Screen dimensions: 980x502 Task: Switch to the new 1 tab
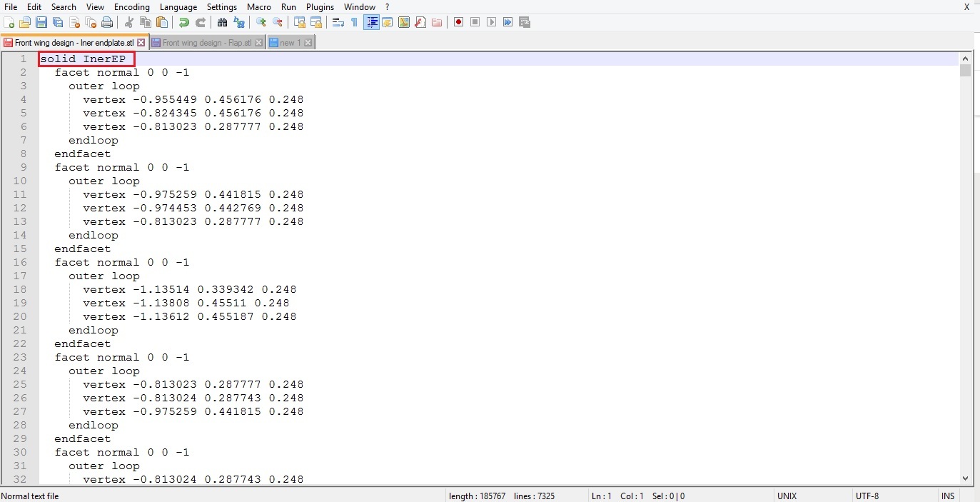pos(291,43)
